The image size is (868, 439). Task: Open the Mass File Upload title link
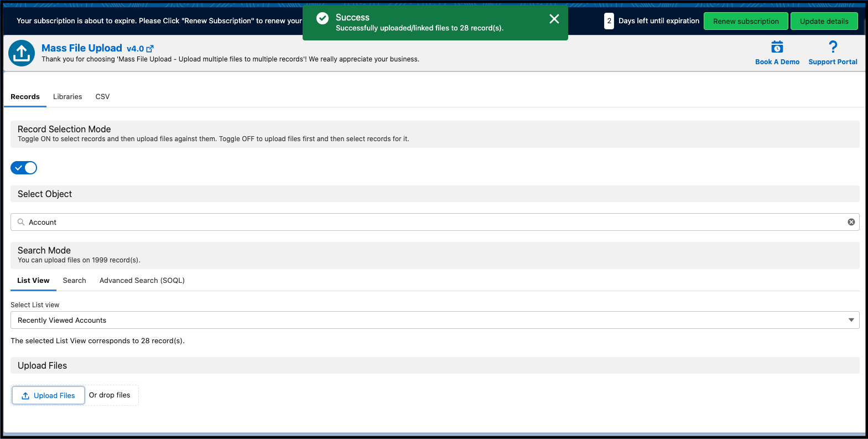(x=82, y=48)
